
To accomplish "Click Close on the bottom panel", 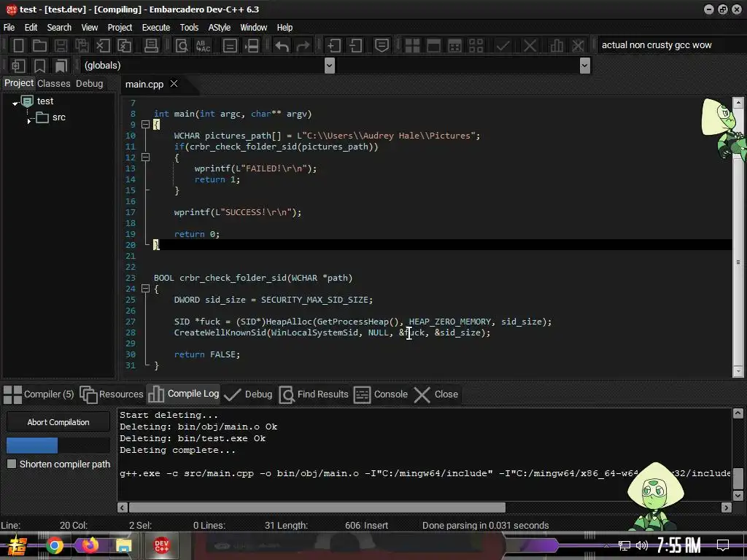I will click(436, 394).
